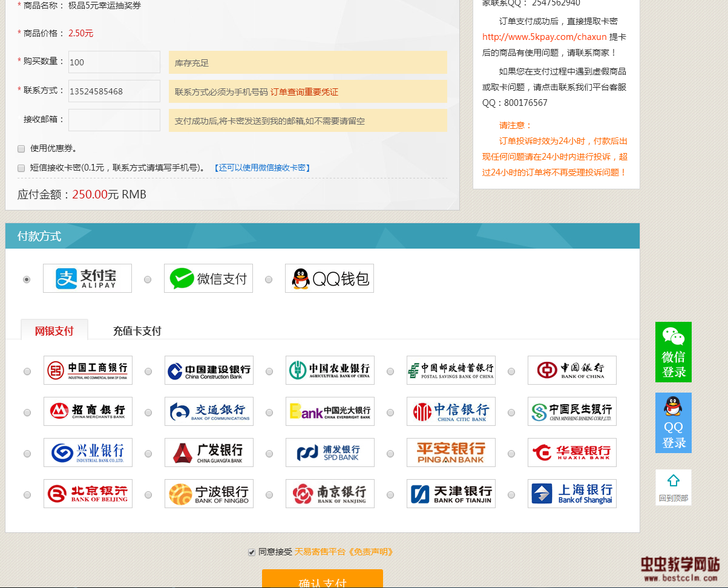Viewport: 728px width, 588px height.
Task: Toggle the 同意接受 disclaimer agreement checkbox
Action: point(252,552)
